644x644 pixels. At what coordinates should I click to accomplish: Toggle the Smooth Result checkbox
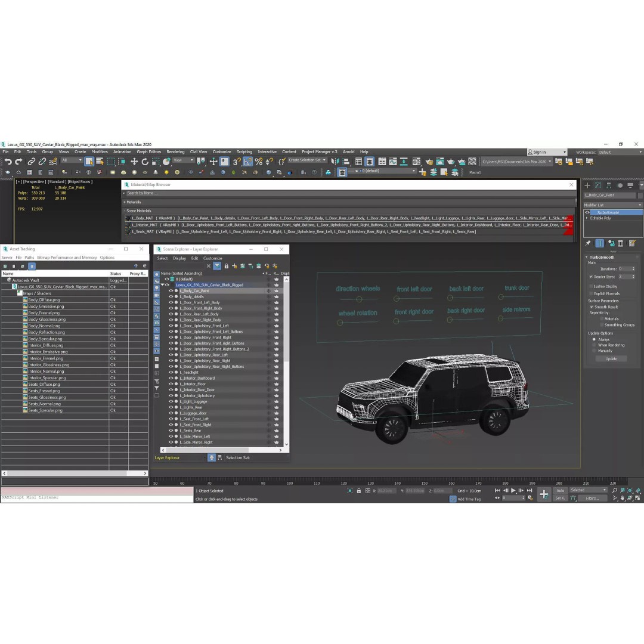[x=592, y=307]
